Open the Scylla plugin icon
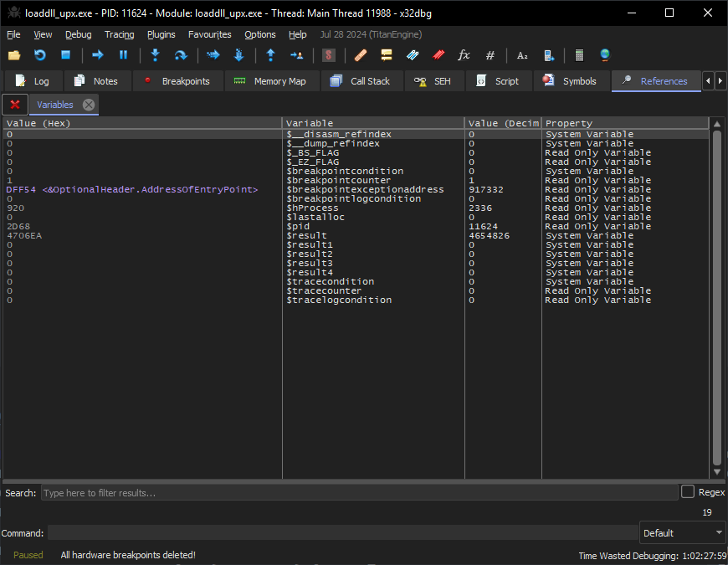Screen dimensions: 728x565 click(329, 55)
